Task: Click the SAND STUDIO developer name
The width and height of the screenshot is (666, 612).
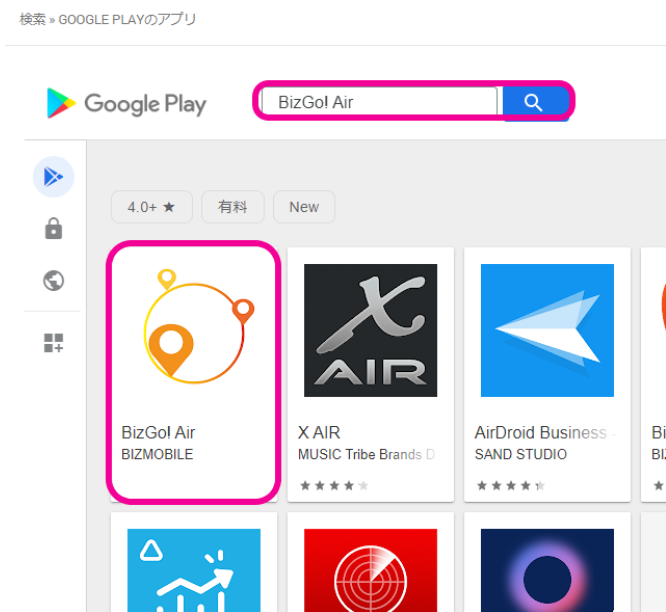Action: 520,455
